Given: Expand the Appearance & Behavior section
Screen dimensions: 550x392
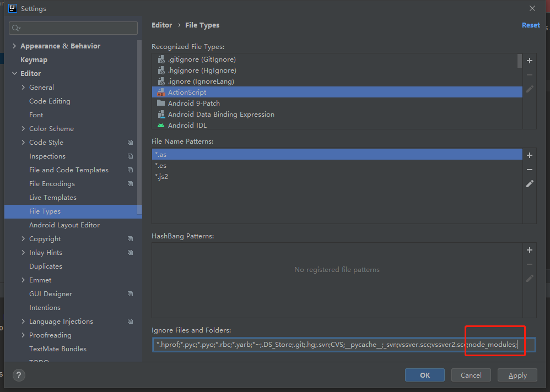Looking at the screenshot, I should pyautogui.click(x=14, y=46).
